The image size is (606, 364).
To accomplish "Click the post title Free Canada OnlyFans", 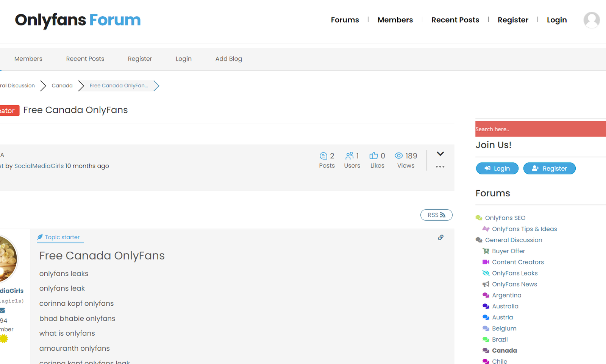I will 102,255.
